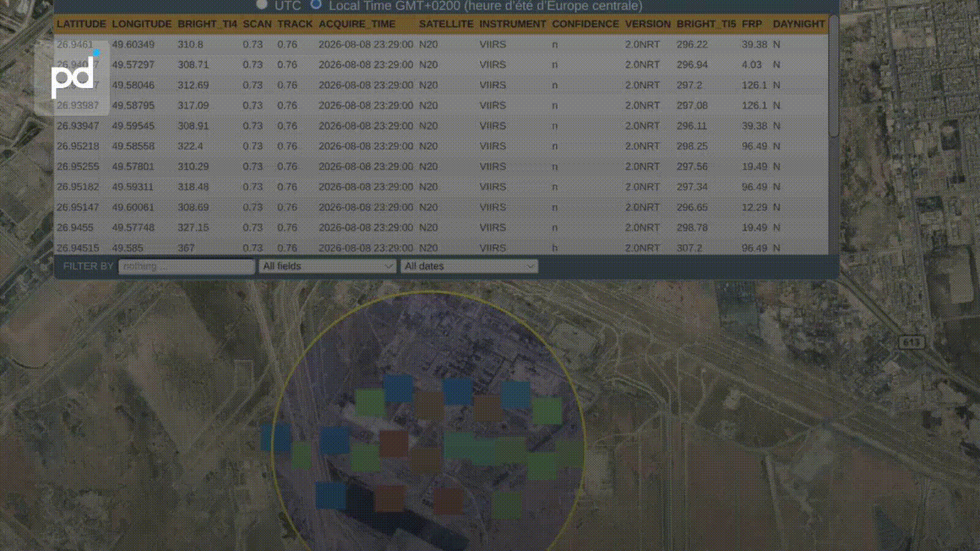Select longitude cell 49.58046
The width and height of the screenshot is (980, 551).
click(x=134, y=85)
